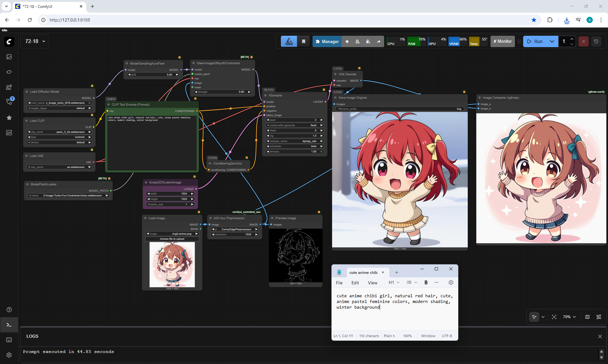Click the K Monitor button

click(x=503, y=41)
